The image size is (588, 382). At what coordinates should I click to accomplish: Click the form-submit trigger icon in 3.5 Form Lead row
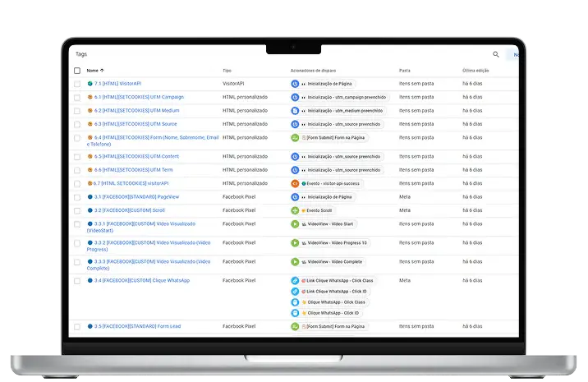[295, 326]
